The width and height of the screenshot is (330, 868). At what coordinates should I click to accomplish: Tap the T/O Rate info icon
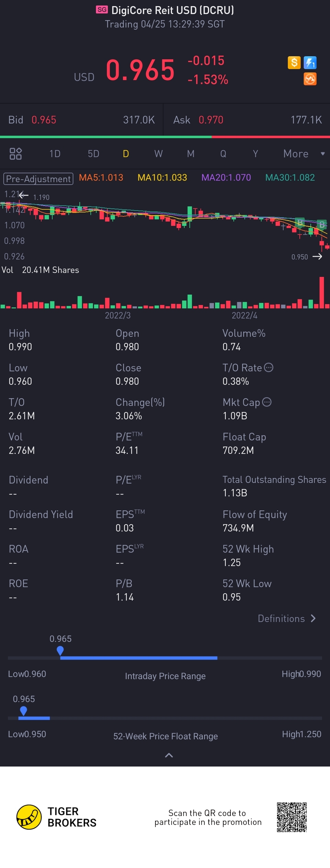(x=269, y=367)
